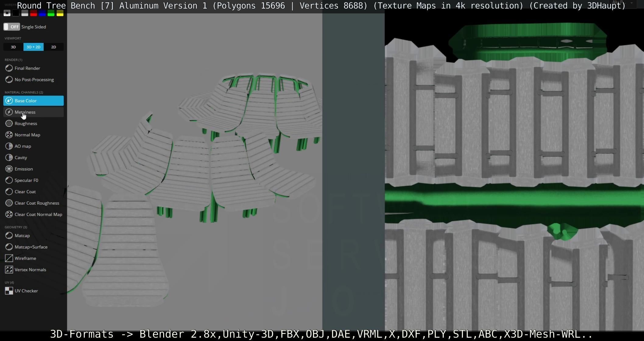Click the Wireframe geometry icon
Viewport: 644px width, 341px height.
click(9, 258)
